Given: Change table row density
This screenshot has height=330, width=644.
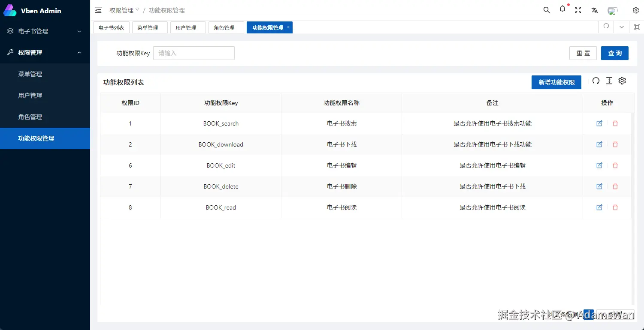Looking at the screenshot, I should (609, 81).
